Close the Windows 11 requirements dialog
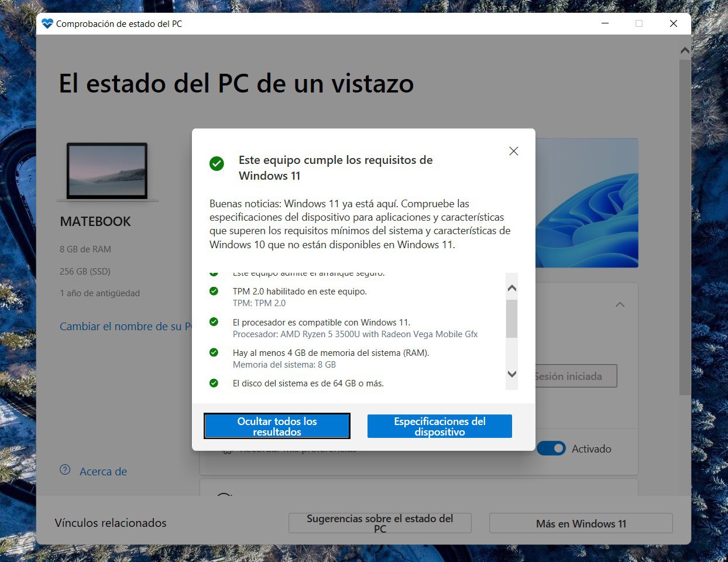 coord(513,151)
